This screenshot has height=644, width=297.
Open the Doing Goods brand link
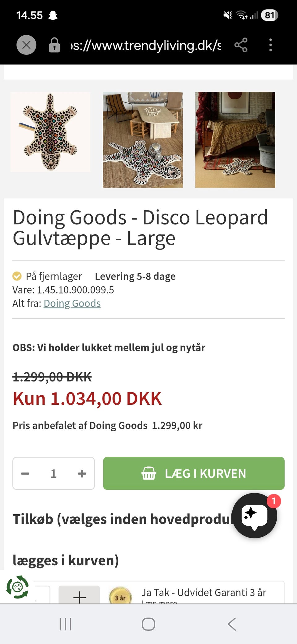pos(72,303)
